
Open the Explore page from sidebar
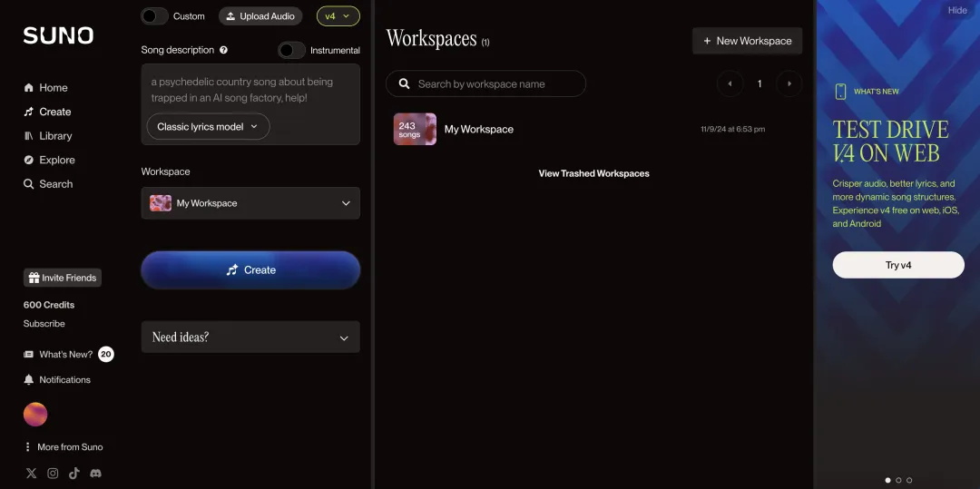pyautogui.click(x=56, y=160)
